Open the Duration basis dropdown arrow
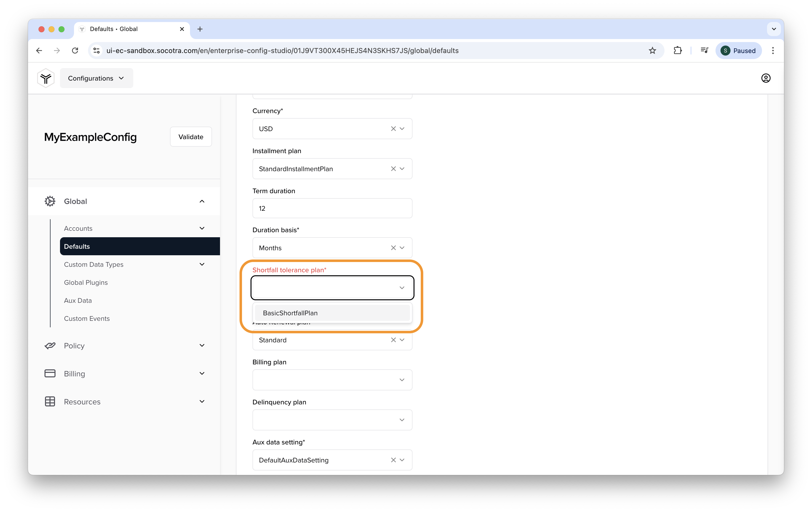This screenshot has height=512, width=812. 402,248
